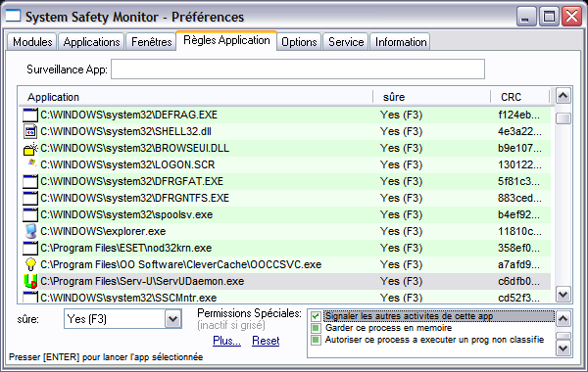Click CRC value 130122...
The height and width of the screenshot is (372, 588).
[519, 164]
